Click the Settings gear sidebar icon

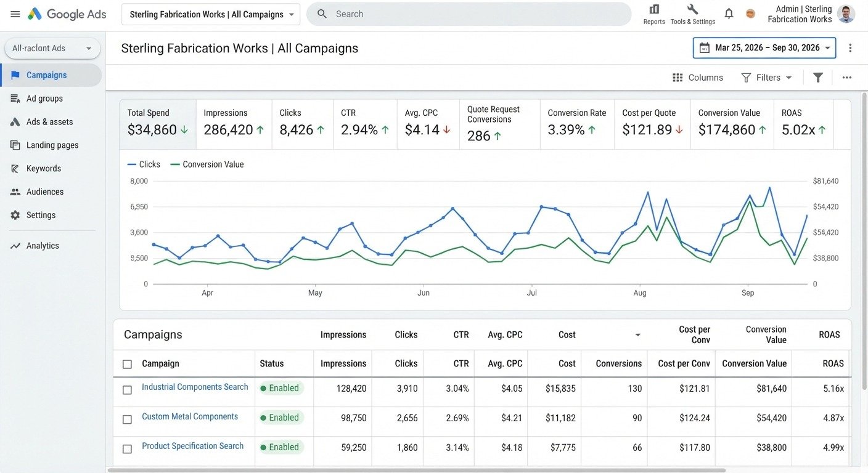click(15, 216)
